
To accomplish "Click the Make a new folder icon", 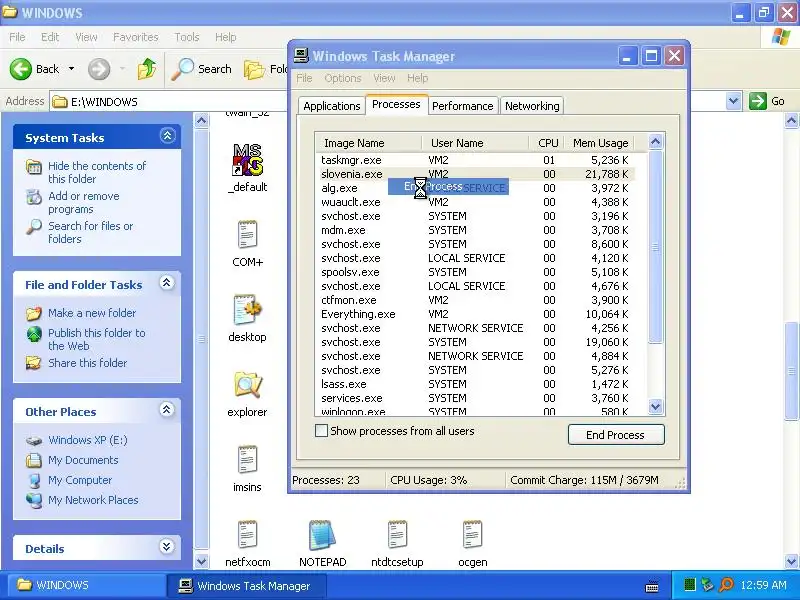I will 34,313.
